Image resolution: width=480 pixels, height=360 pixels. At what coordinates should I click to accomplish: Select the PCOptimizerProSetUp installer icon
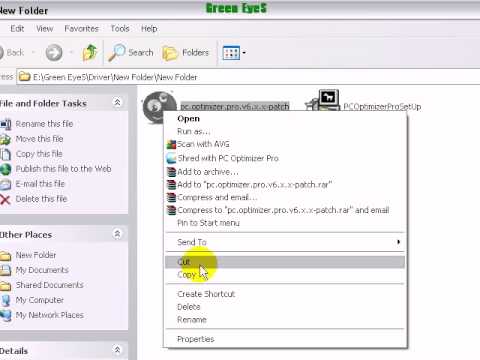323,100
